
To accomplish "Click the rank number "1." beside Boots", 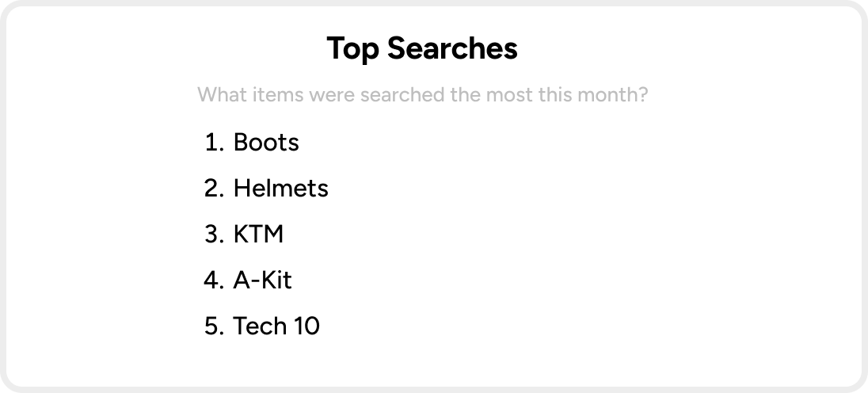I will 215,143.
